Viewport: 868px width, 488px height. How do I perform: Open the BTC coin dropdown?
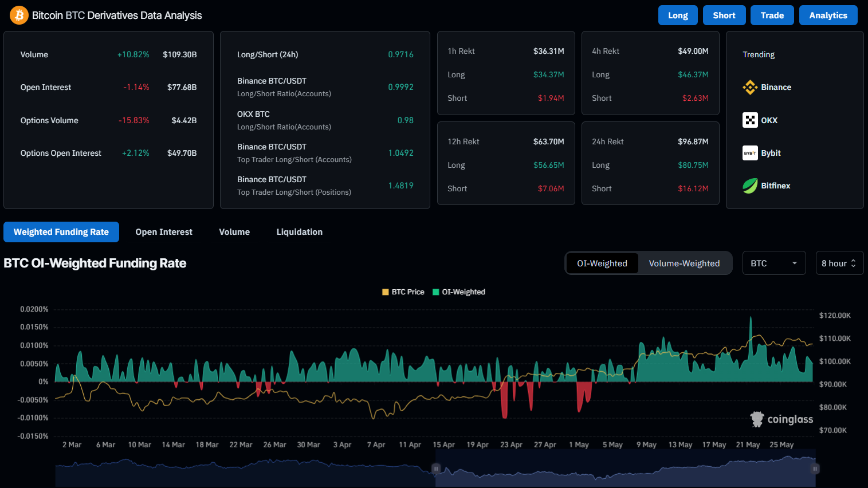pos(773,263)
